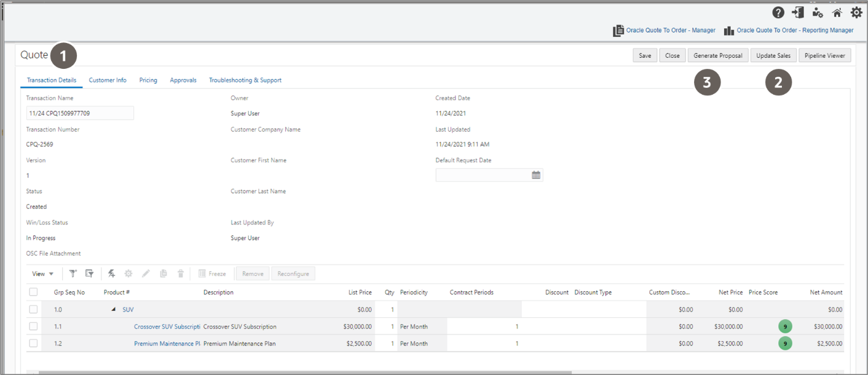Select the home icon in the banner

[x=837, y=12]
